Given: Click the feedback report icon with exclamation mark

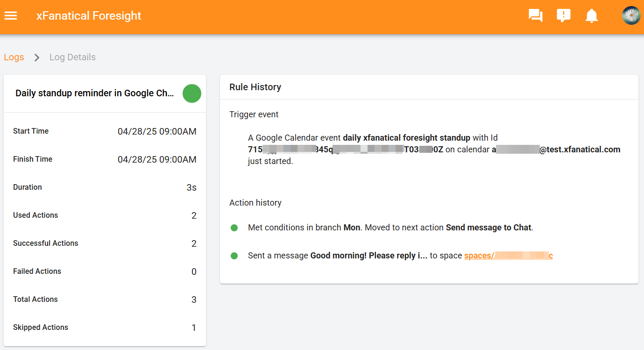Looking at the screenshot, I should (x=564, y=16).
